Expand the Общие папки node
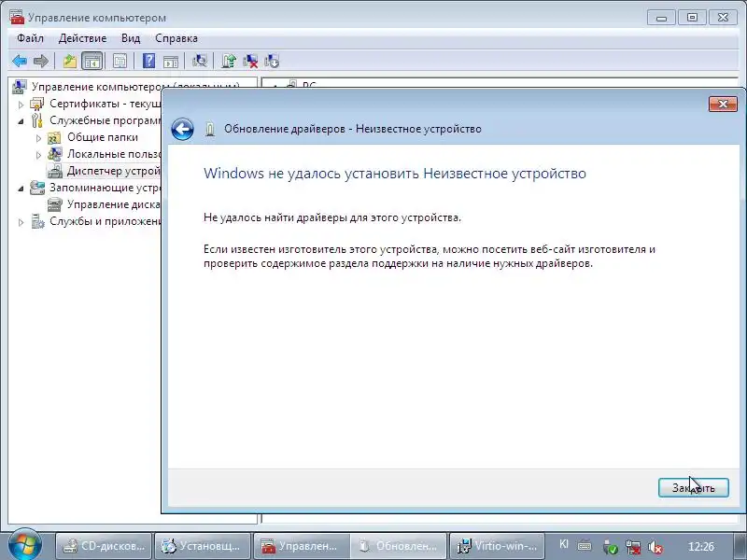 coord(38,138)
